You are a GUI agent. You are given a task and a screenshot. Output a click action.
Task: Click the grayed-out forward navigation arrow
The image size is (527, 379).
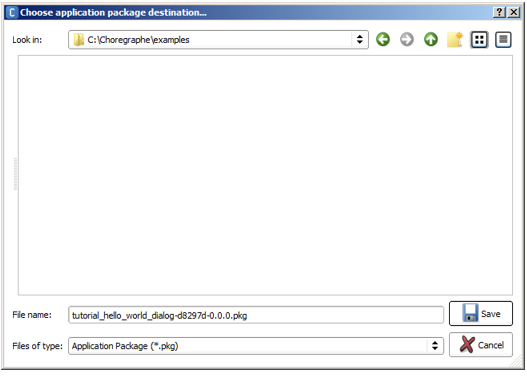pyautogui.click(x=407, y=40)
